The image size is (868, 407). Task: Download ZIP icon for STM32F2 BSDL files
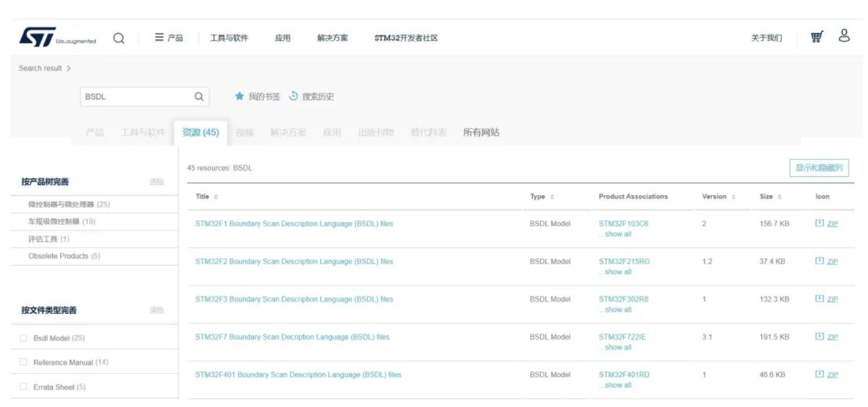(x=820, y=261)
